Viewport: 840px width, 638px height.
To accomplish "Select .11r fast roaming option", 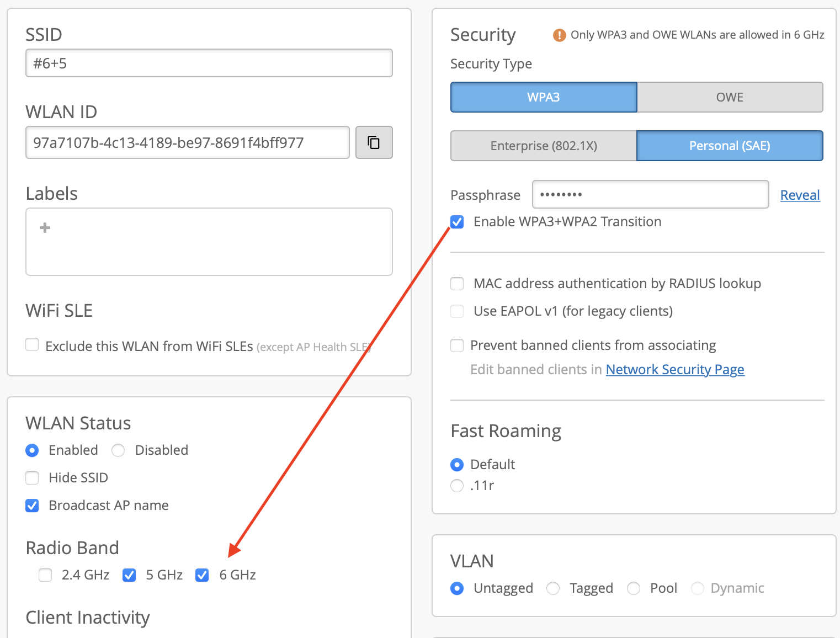I will [457, 486].
